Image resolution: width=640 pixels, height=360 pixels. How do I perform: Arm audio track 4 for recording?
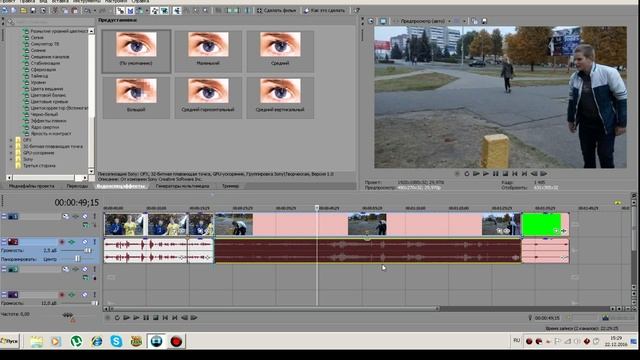click(62, 294)
